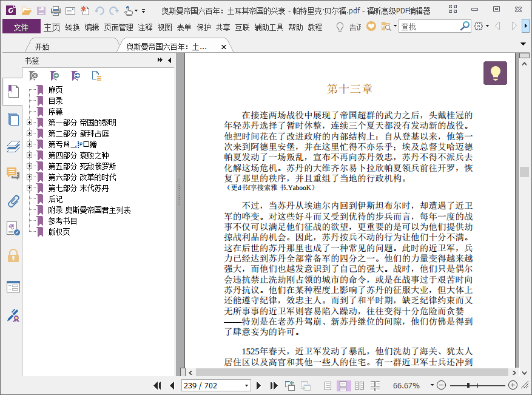This screenshot has height=395, width=532.
Task: Toggle continuous page view mode
Action: point(343,385)
